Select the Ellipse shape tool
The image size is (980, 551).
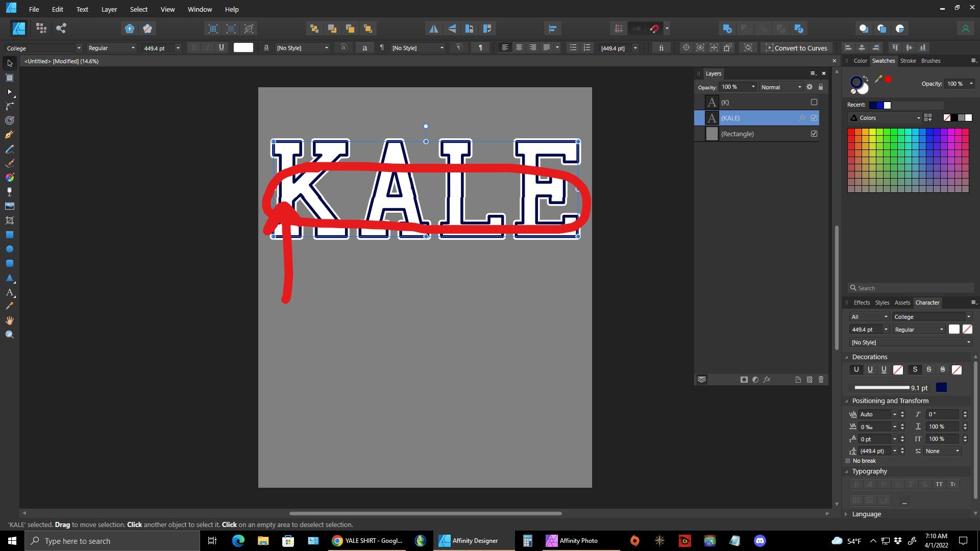(10, 249)
